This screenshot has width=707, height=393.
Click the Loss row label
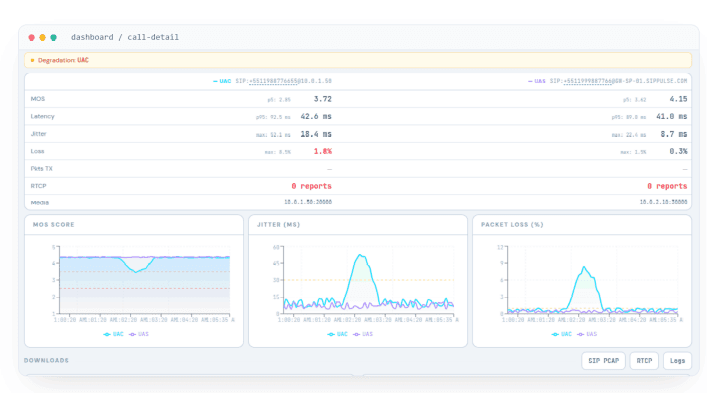37,151
